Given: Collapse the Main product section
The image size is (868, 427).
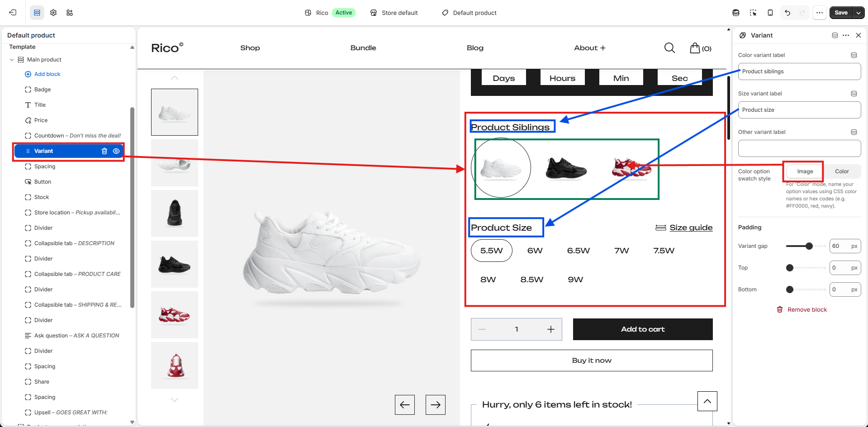Looking at the screenshot, I should (x=12, y=60).
